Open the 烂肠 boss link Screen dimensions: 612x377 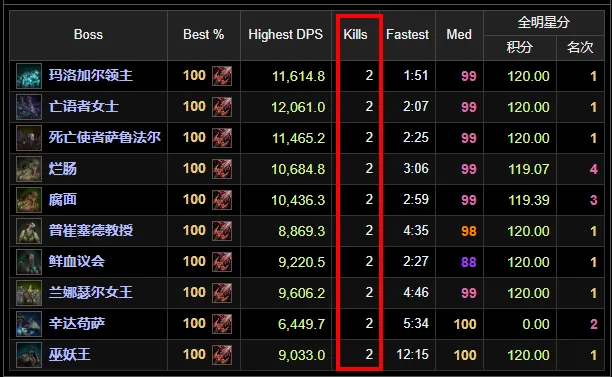point(62,169)
